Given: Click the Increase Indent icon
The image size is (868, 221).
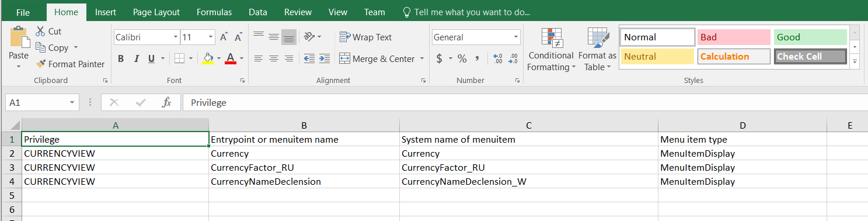Looking at the screenshot, I should pyautogui.click(x=324, y=58).
